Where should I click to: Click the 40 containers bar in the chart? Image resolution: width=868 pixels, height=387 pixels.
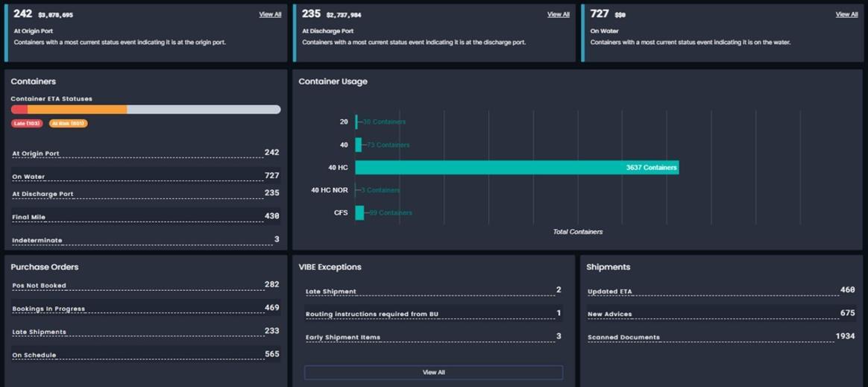358,145
